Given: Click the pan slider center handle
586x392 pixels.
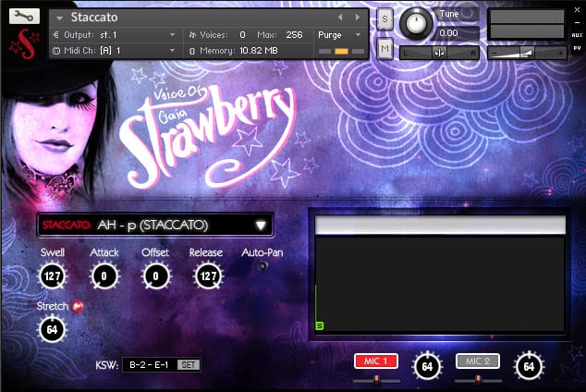Looking at the screenshot, I should point(439,54).
